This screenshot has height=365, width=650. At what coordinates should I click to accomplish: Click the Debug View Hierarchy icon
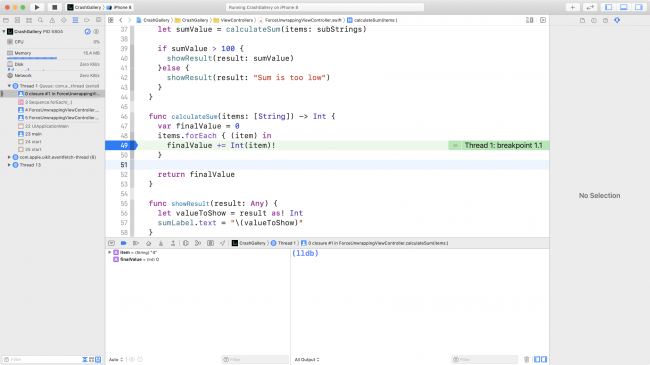point(186,243)
